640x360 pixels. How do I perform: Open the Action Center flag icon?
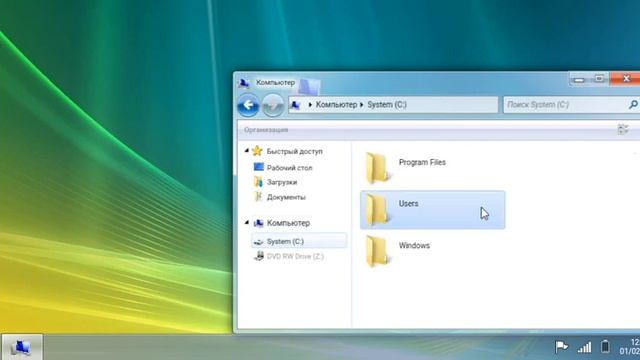(561, 347)
